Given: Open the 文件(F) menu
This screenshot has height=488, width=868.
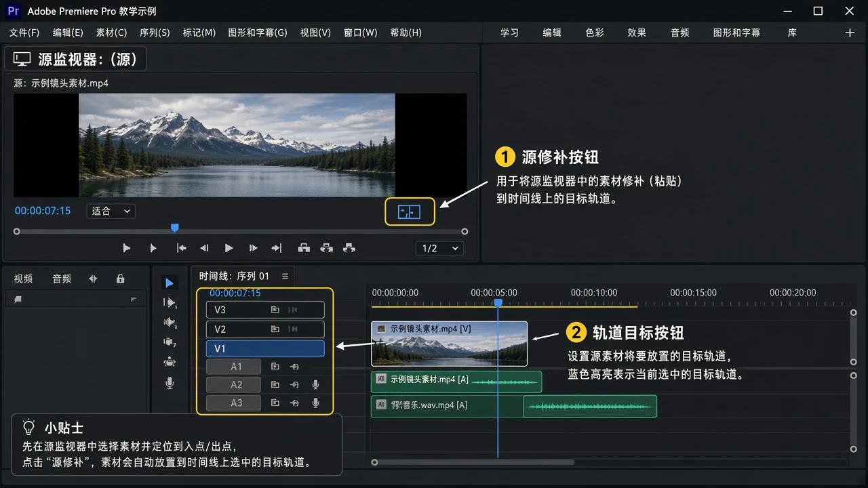Looking at the screenshot, I should pyautogui.click(x=24, y=33).
